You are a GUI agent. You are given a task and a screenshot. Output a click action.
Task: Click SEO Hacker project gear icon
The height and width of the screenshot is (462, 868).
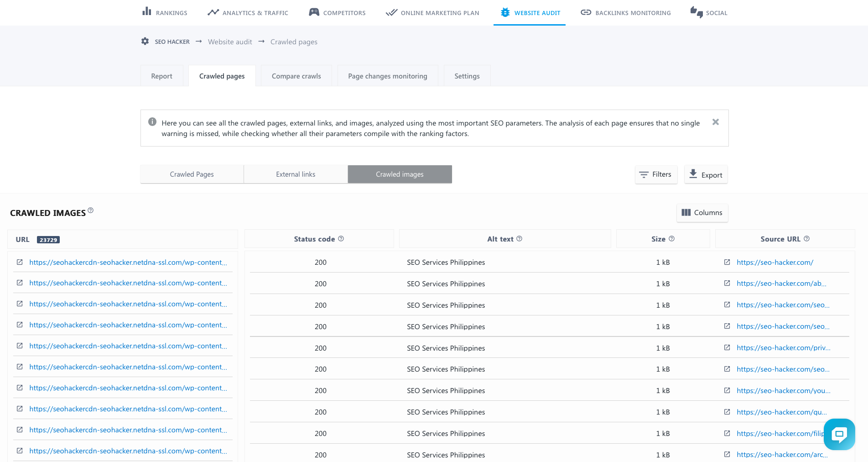(145, 42)
